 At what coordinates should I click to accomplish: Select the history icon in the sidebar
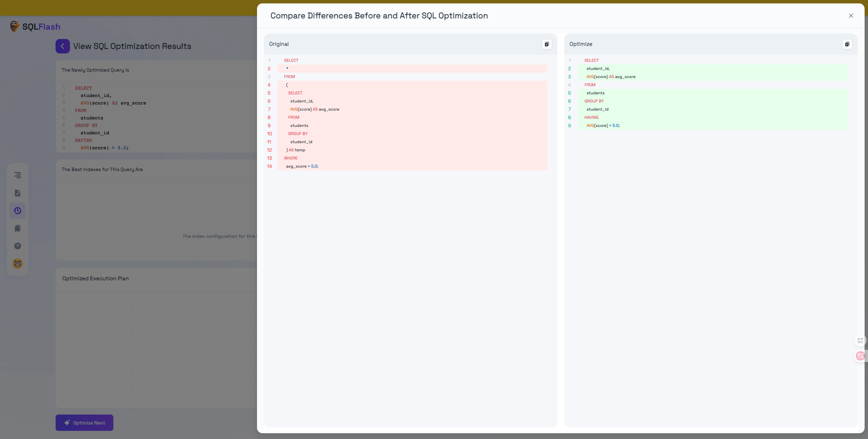(x=17, y=211)
